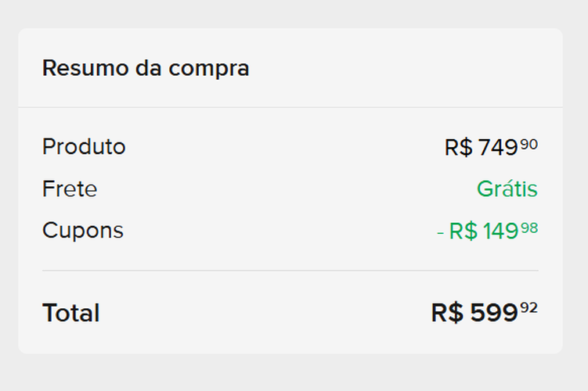Click the divider line above Total
This screenshot has height=391, width=588.
290,271
